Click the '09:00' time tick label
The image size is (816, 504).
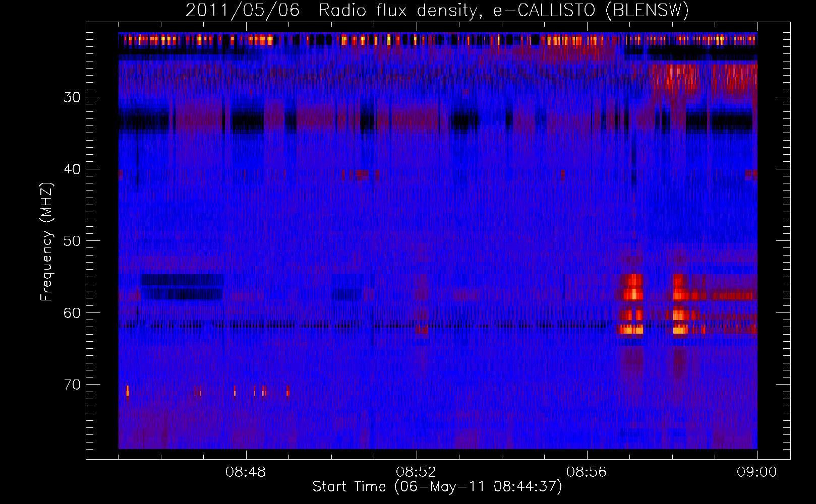[757, 472]
